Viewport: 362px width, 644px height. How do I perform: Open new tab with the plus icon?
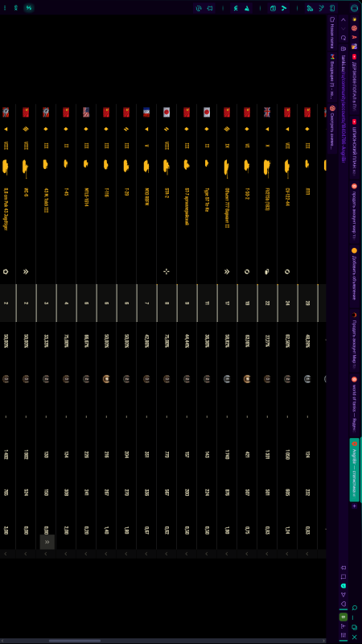click(354, 506)
